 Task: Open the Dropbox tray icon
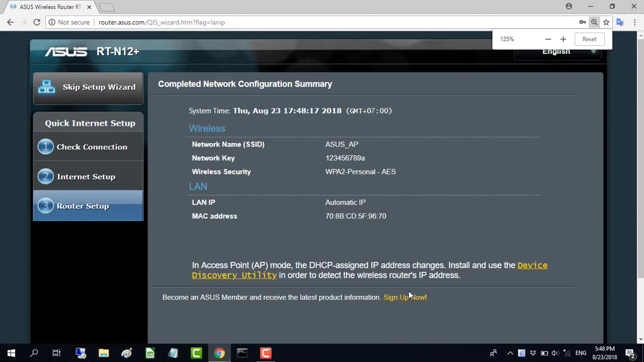pos(533,353)
